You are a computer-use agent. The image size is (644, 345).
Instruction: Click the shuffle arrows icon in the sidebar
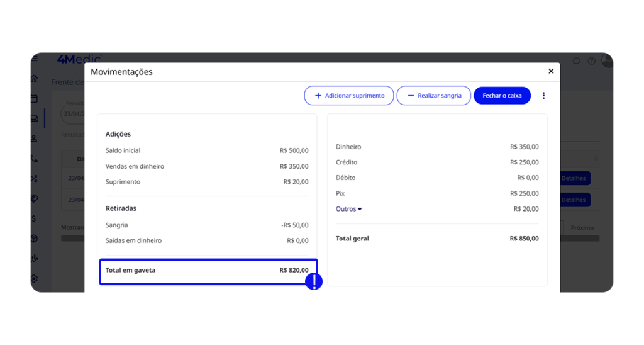coord(35,179)
